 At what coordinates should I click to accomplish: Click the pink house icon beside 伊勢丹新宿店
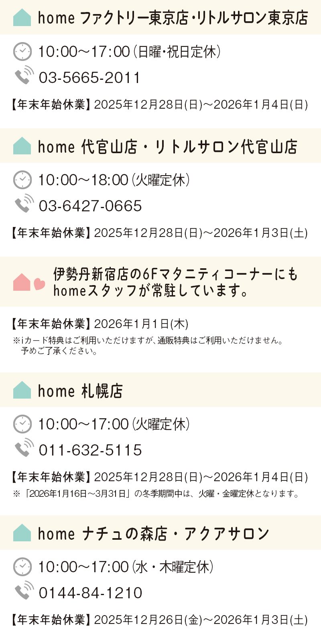click(22, 282)
